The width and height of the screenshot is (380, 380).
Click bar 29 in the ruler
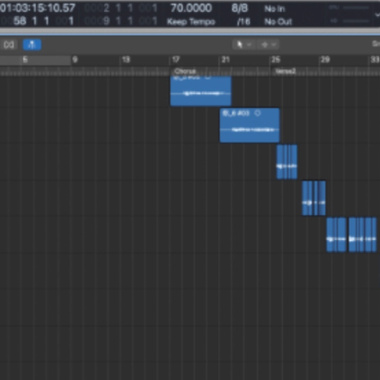tap(325, 60)
